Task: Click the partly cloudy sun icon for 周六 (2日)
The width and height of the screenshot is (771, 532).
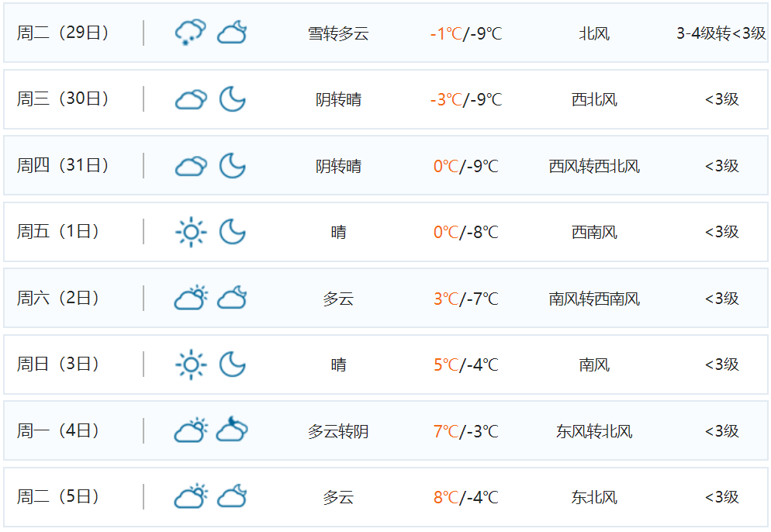Action: point(190,299)
